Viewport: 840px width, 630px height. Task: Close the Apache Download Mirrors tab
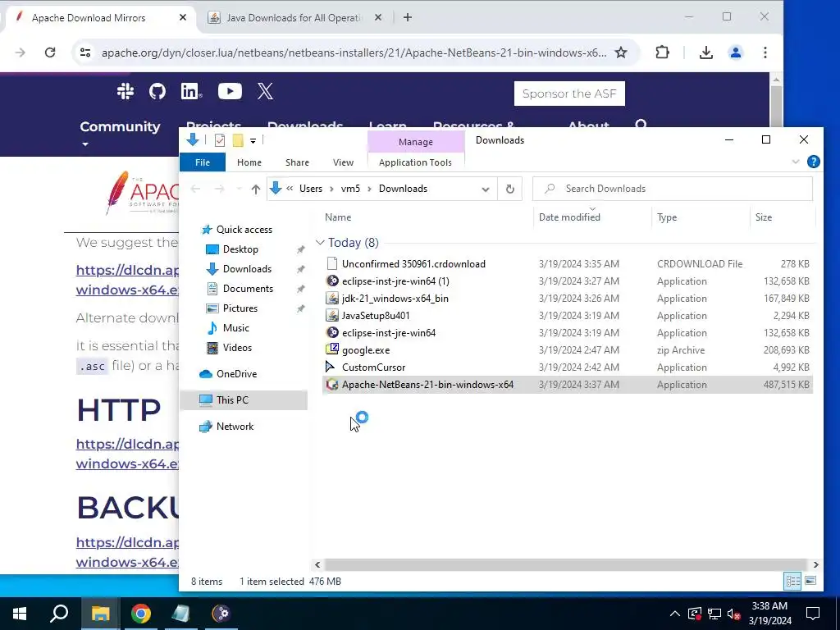(183, 18)
